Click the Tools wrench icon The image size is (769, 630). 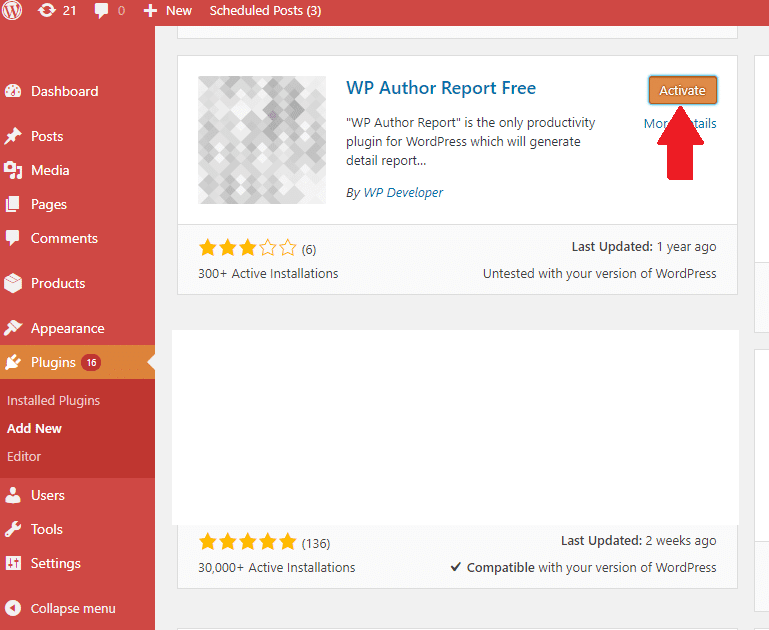[13, 529]
